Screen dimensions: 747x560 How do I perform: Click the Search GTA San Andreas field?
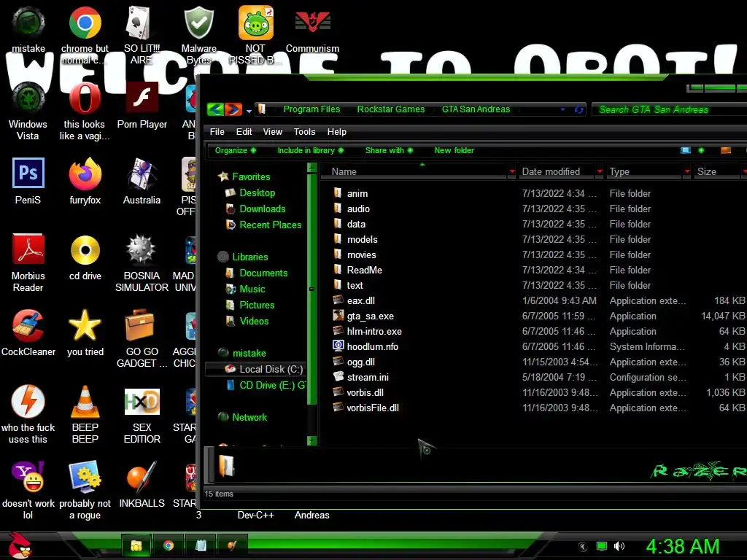[x=670, y=109]
